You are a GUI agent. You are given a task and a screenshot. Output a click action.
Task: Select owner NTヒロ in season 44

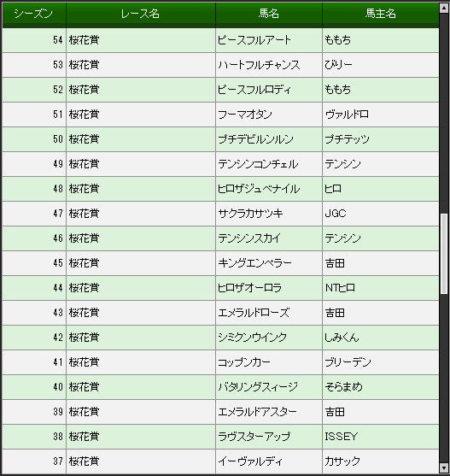click(x=340, y=288)
